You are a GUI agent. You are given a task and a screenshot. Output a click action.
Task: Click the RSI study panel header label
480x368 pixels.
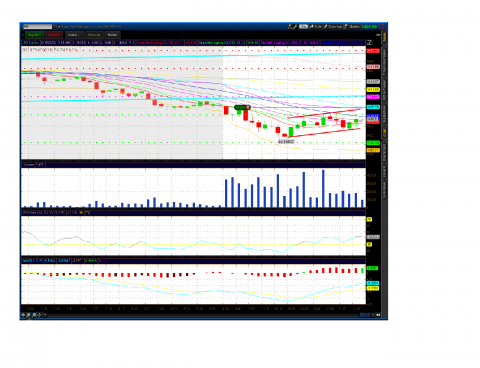click(x=43, y=213)
